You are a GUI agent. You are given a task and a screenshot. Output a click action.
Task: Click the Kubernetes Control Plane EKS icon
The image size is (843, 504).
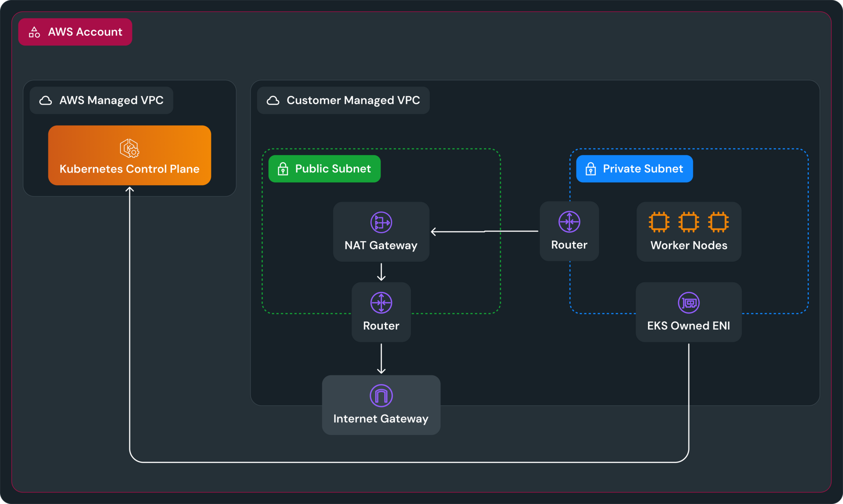(x=130, y=148)
